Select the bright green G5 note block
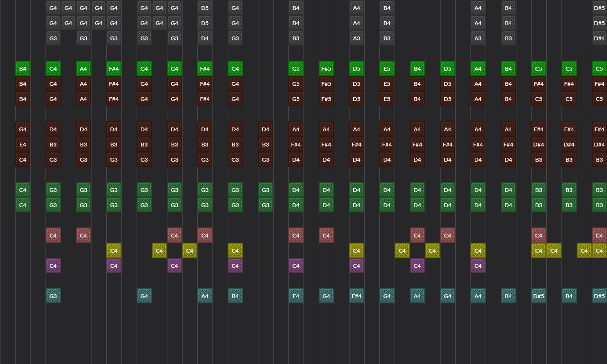 (x=295, y=68)
